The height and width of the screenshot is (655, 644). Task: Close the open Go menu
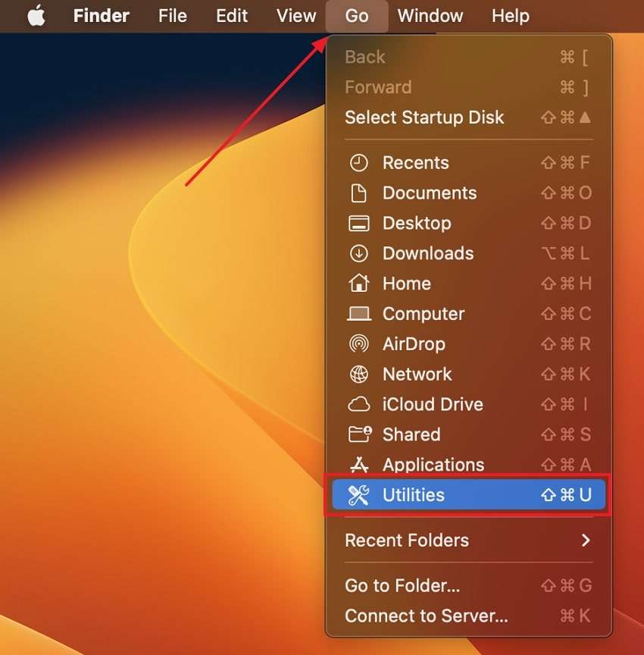(357, 16)
